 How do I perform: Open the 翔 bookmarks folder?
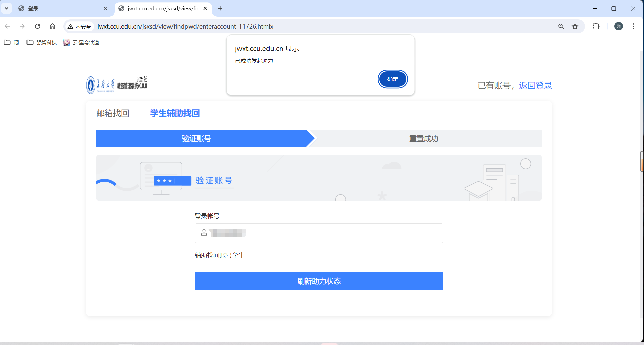(x=11, y=42)
